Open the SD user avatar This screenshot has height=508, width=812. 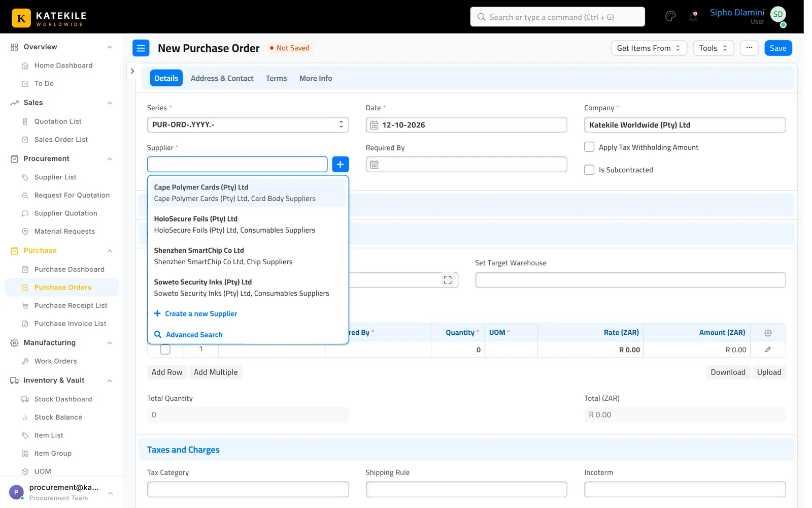(778, 15)
